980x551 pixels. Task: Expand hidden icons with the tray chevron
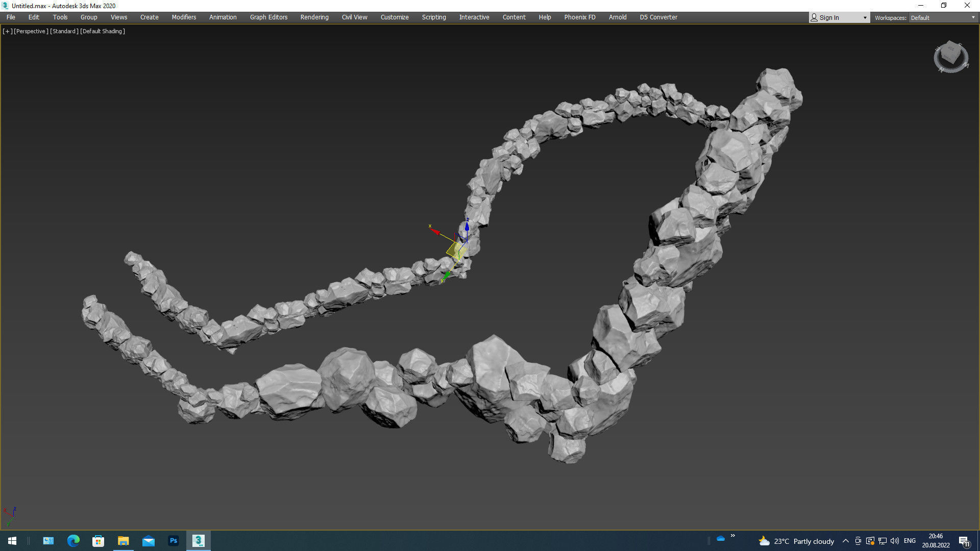(x=846, y=541)
